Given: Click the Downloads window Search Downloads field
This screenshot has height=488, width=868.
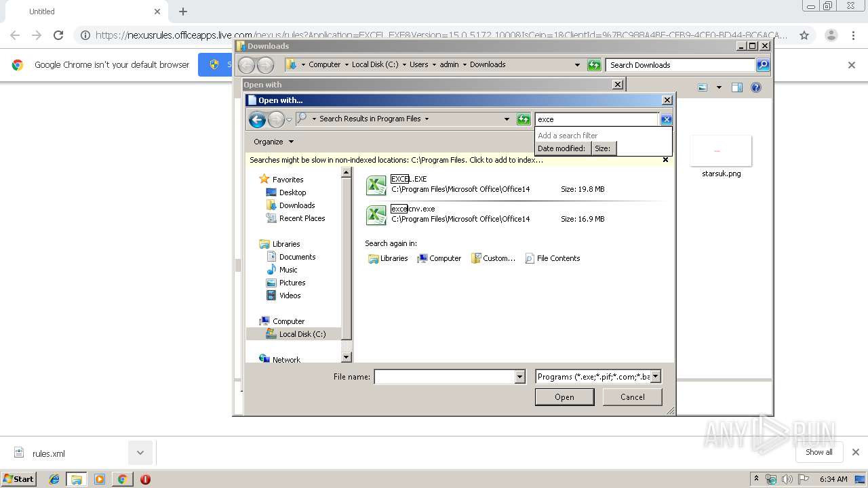Looking at the screenshot, I should [680, 65].
